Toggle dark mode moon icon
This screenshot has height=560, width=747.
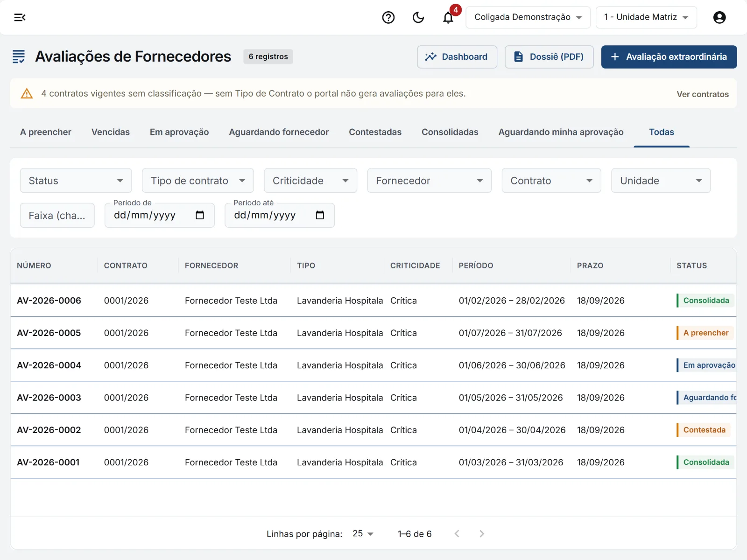[x=418, y=17]
